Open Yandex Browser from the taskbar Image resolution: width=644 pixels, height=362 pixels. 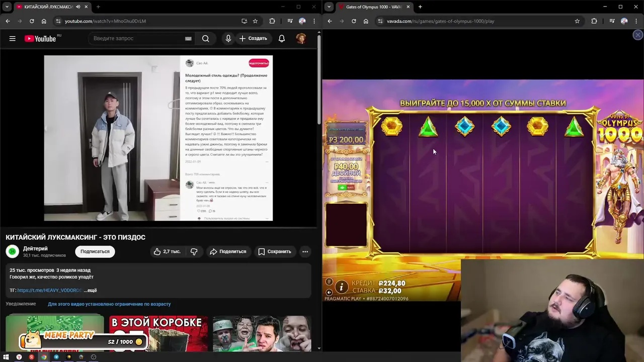point(19,357)
